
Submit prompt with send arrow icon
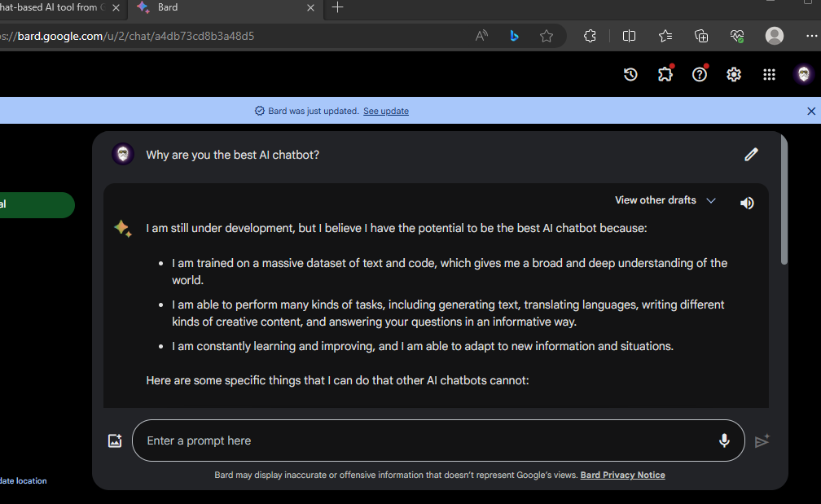pos(762,441)
